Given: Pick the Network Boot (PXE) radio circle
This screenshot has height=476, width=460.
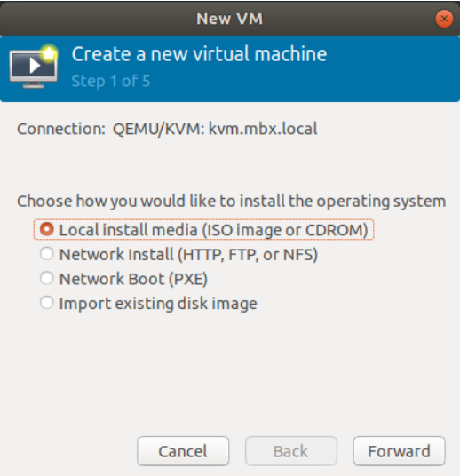Looking at the screenshot, I should (46, 278).
